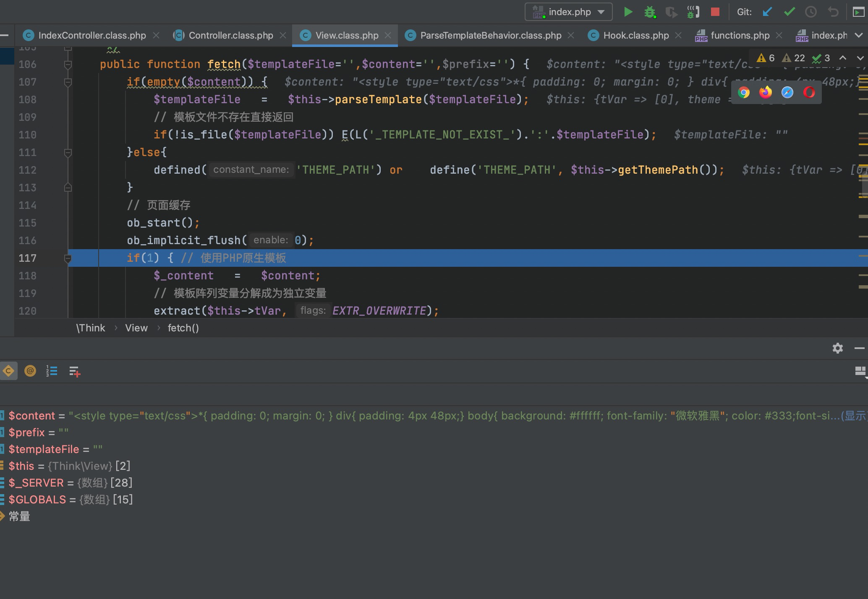The width and height of the screenshot is (868, 599).
Task: Open debugger layout settings icon
Action: [x=860, y=371]
